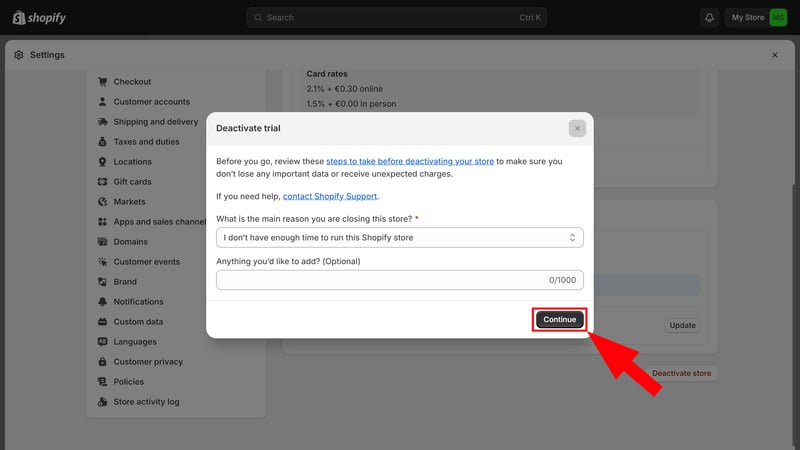Go to Markets settings

click(x=129, y=202)
